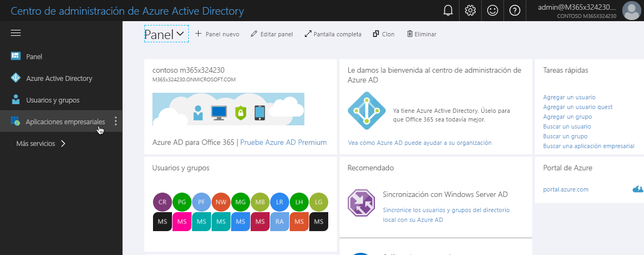Click the Azure Active Directory diamond icon in sidebar

[16, 78]
